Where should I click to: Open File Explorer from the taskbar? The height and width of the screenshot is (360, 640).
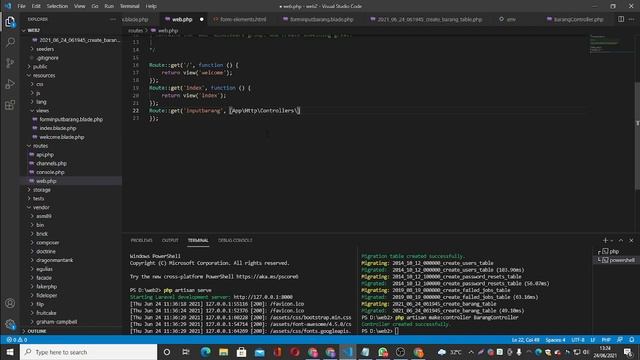(223, 352)
